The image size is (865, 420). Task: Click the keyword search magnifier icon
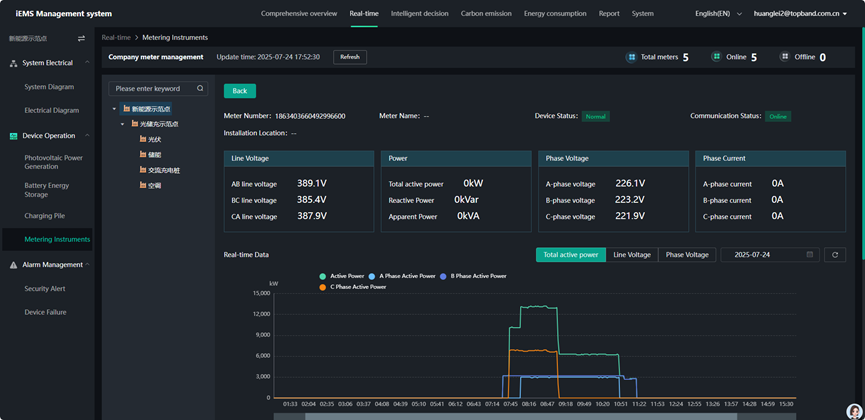click(x=200, y=88)
